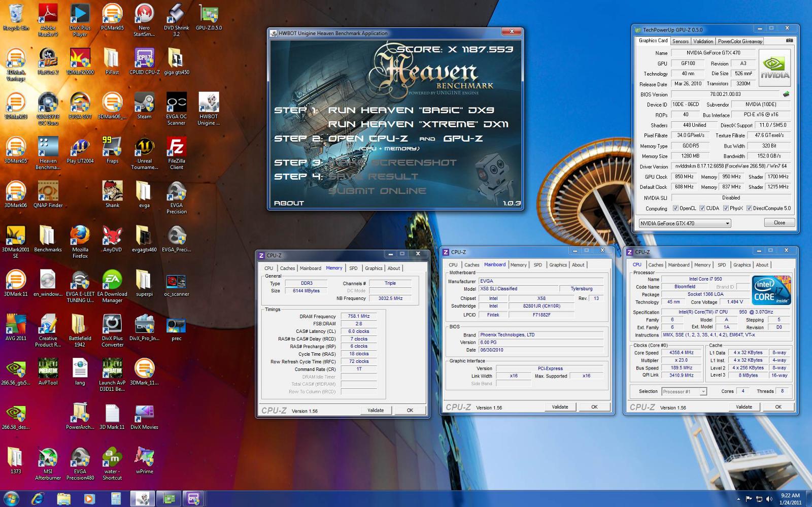Screen dimensions: 812x507
Task: Select Caches tab in CPU-Z Mainboard window
Action: pyautogui.click(x=471, y=265)
